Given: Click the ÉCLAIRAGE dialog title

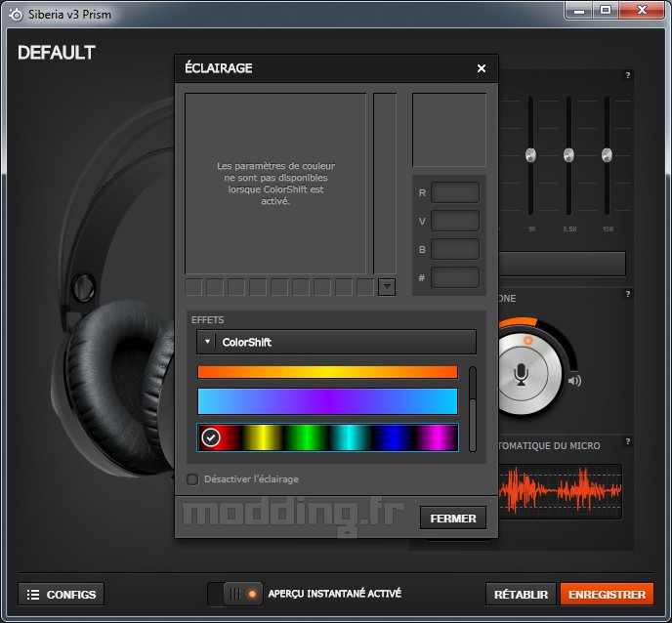Looking at the screenshot, I should pos(219,68).
